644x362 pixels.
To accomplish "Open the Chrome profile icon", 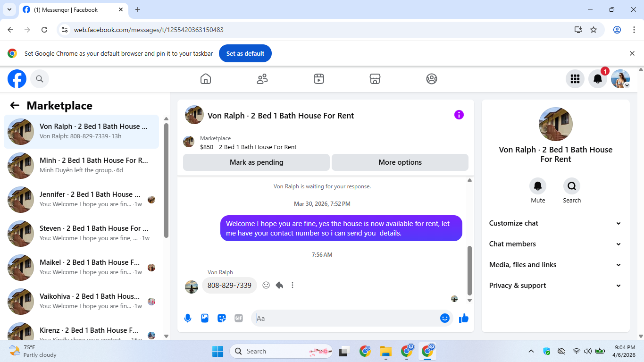I will coord(617,30).
